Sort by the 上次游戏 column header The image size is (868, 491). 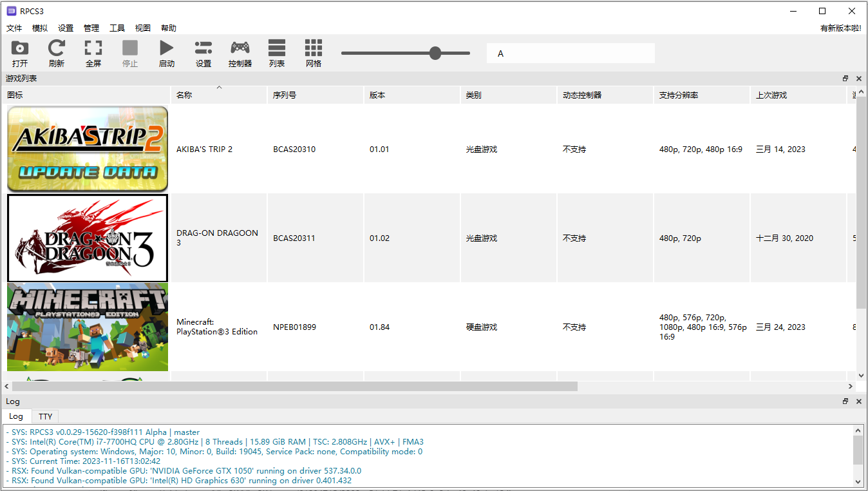click(x=798, y=95)
